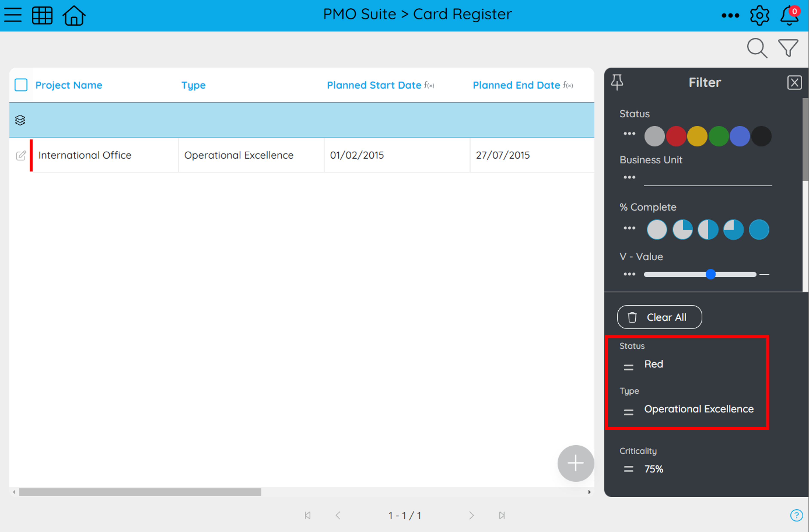Select the 50% complete pie filter
809x532 pixels.
708,229
